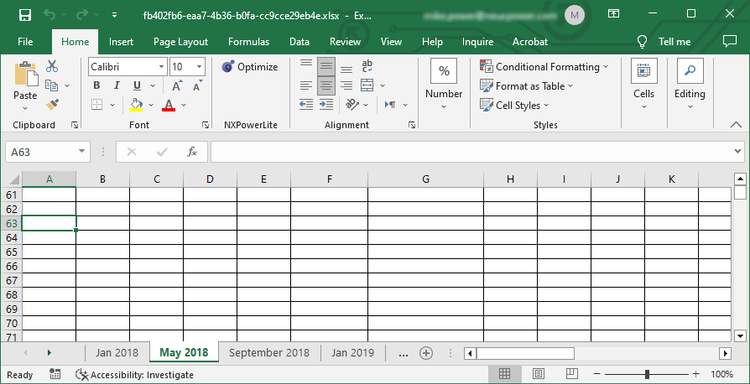750x384 pixels.
Task: Apply cell borders with the Borders icon
Action: [x=97, y=105]
